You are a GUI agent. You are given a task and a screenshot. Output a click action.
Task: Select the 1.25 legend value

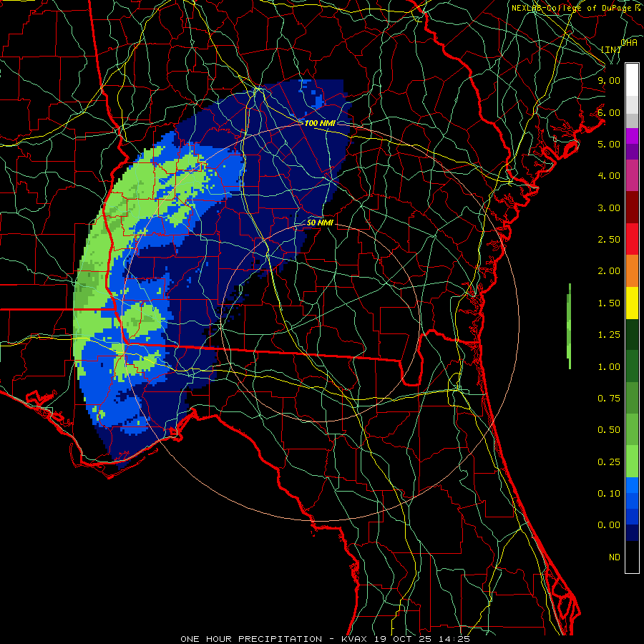tap(609, 335)
